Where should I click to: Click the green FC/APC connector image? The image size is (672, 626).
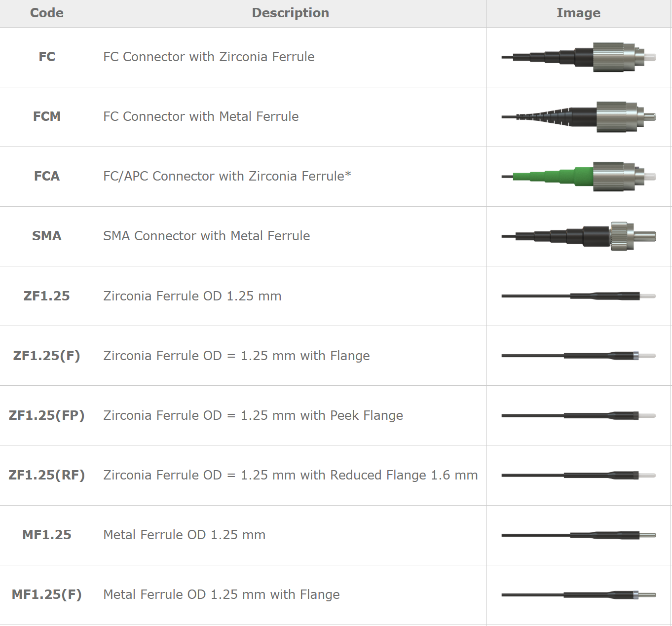click(x=579, y=177)
